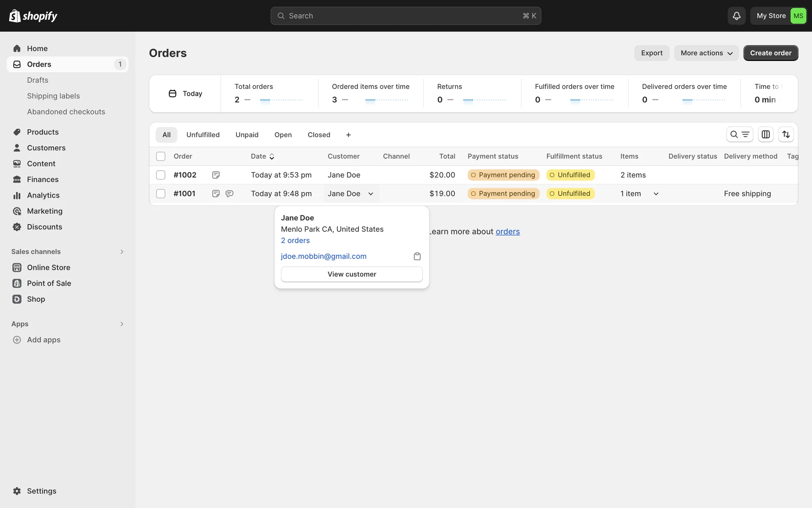Expand the 1 item chevron on #1001

[656, 193]
